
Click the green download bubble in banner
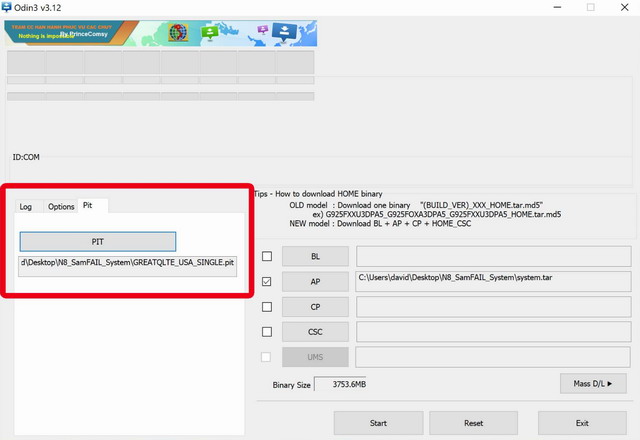point(211,32)
